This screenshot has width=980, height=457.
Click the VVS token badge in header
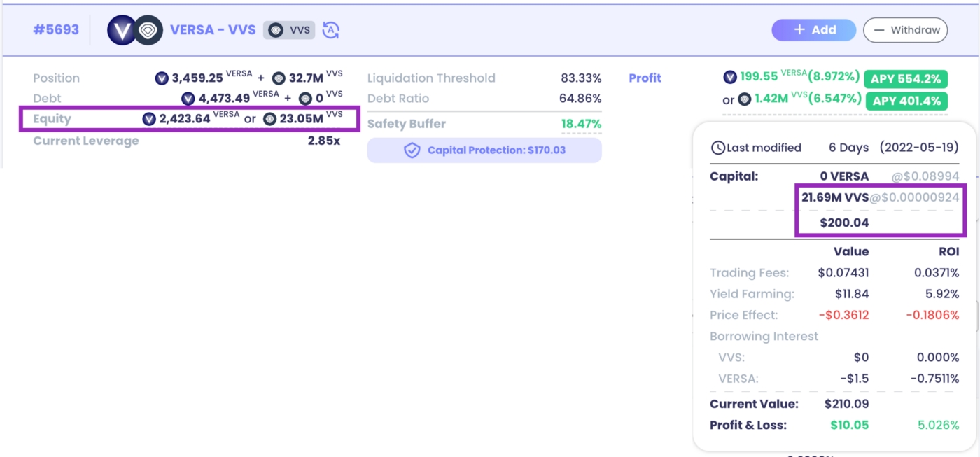tap(290, 30)
